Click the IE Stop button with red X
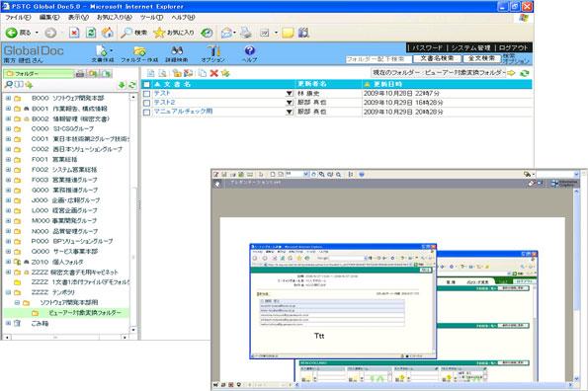The height and width of the screenshot is (391, 588). point(74,33)
